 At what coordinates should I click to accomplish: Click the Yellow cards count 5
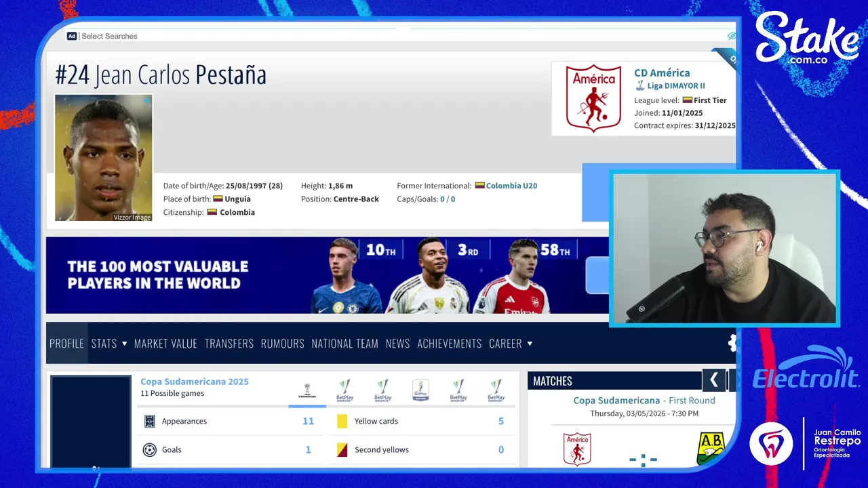click(x=501, y=421)
